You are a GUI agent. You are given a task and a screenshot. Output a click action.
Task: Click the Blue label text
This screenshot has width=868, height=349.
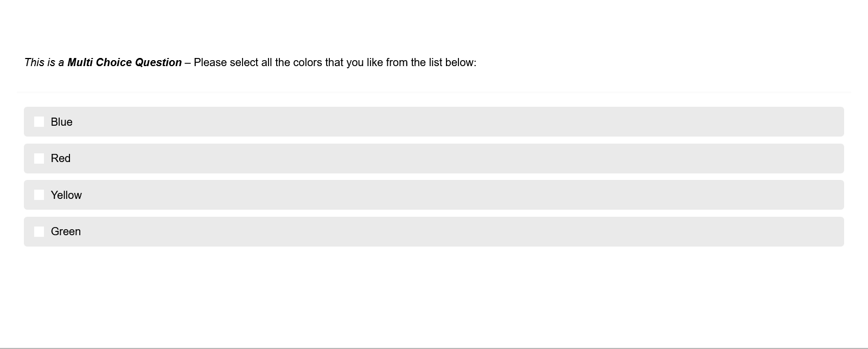pos(61,121)
